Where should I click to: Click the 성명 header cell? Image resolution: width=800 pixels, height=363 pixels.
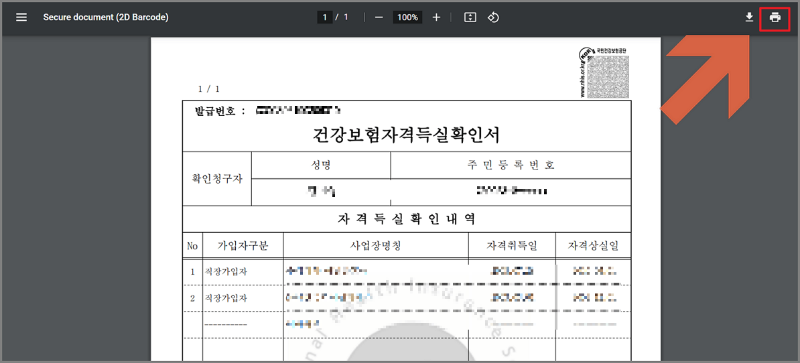click(321, 165)
